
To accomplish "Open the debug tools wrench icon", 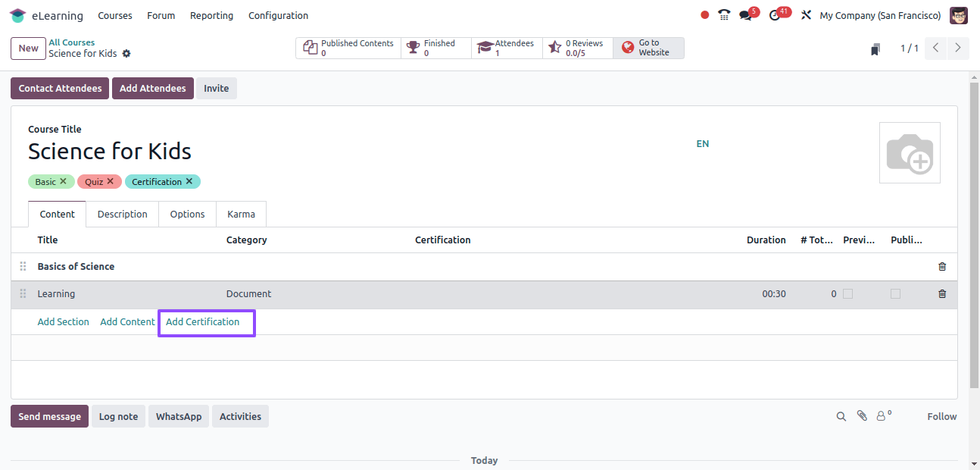I will click(x=806, y=15).
